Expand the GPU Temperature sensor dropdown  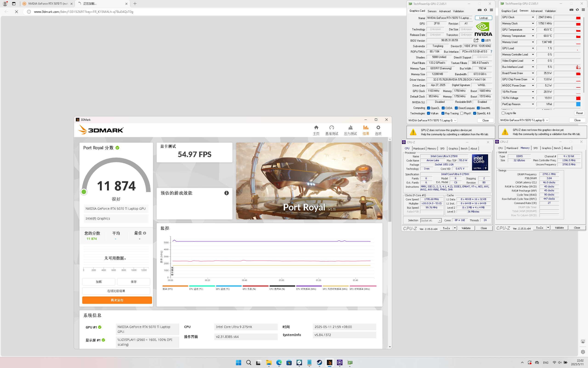tap(533, 30)
